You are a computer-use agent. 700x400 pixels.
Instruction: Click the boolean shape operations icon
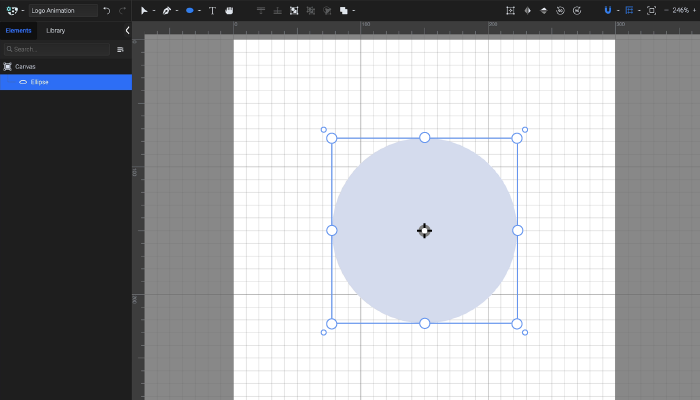click(x=343, y=10)
